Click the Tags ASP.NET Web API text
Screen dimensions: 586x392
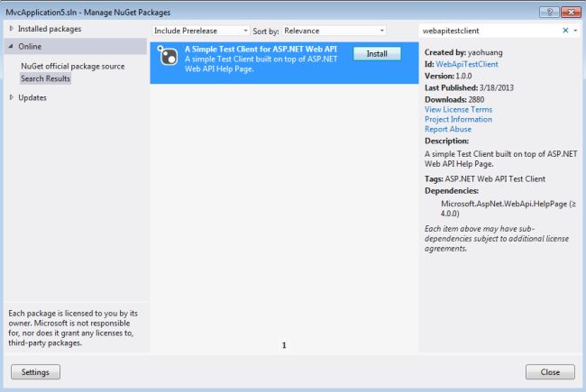click(x=485, y=179)
